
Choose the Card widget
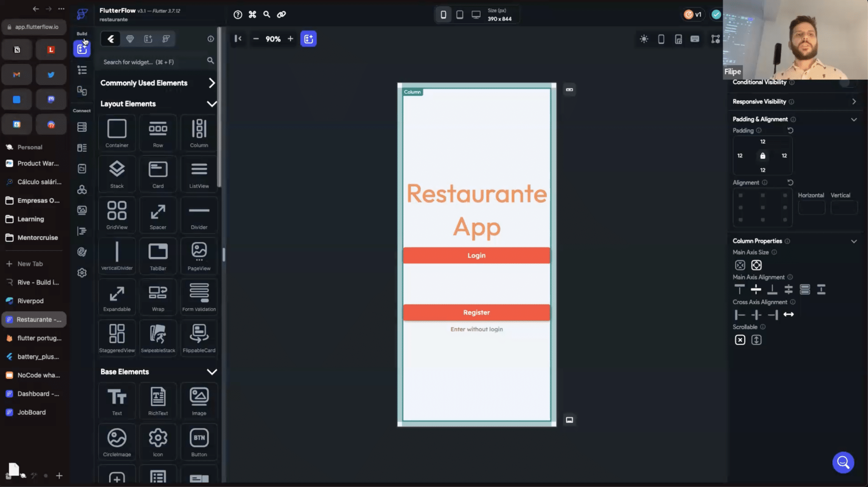158,174
